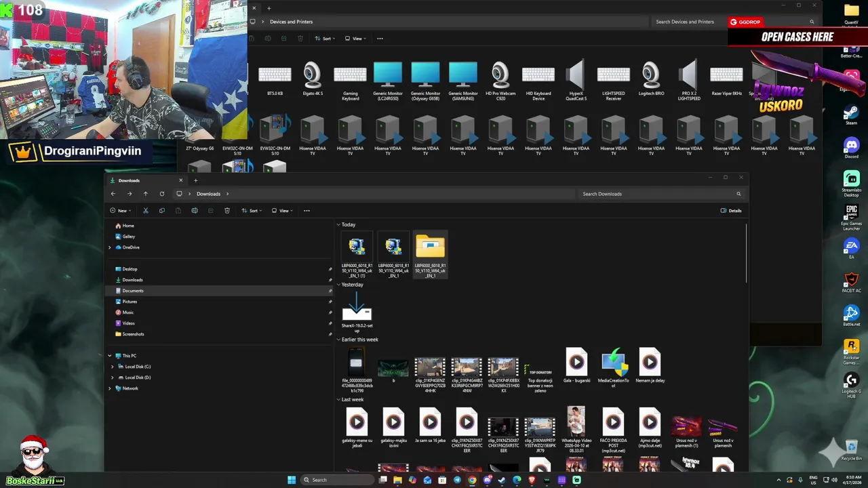
Task: Open Google Chrome from the taskbar
Action: coord(472,480)
